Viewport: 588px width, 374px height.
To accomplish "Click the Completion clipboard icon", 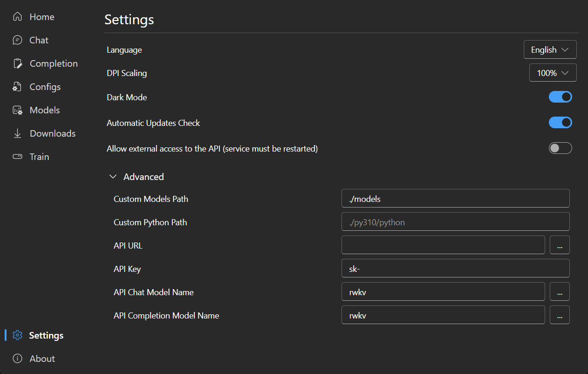I will coord(18,63).
